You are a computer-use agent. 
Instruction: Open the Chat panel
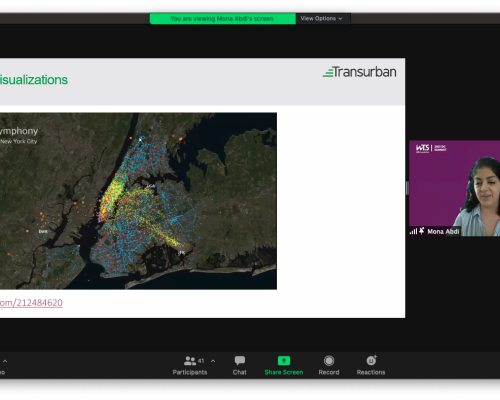tap(239, 365)
